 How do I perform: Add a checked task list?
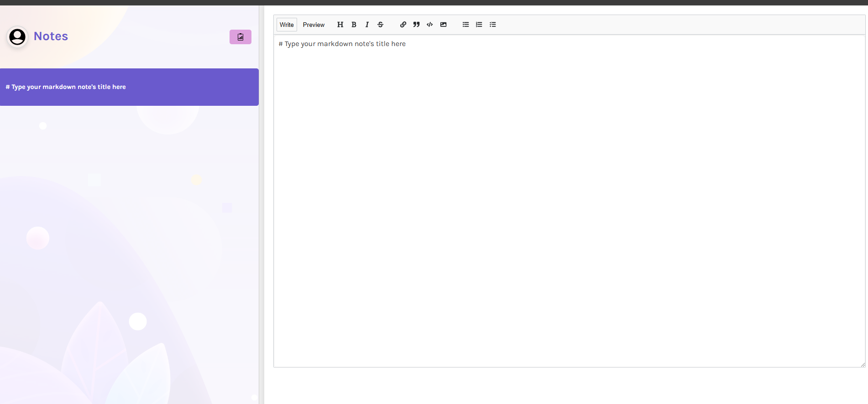pos(493,25)
